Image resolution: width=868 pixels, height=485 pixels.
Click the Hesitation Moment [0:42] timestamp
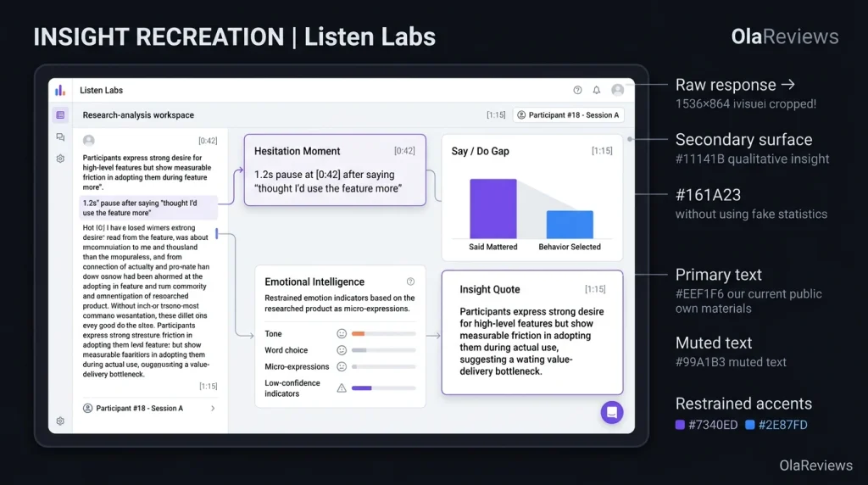(404, 151)
